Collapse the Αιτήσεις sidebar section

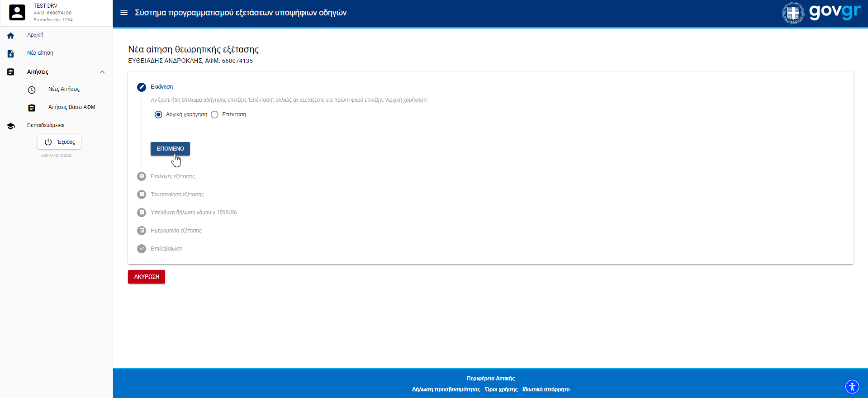pyautogui.click(x=102, y=72)
